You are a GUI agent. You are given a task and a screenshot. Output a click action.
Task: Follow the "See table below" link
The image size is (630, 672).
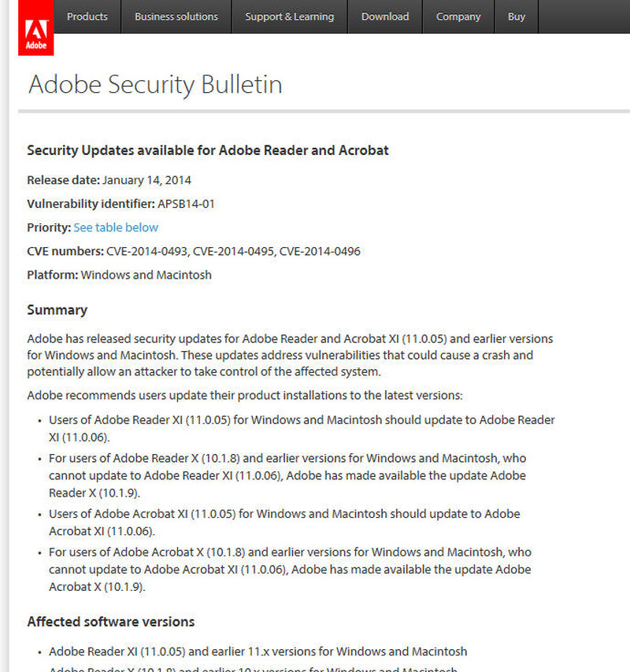click(116, 227)
